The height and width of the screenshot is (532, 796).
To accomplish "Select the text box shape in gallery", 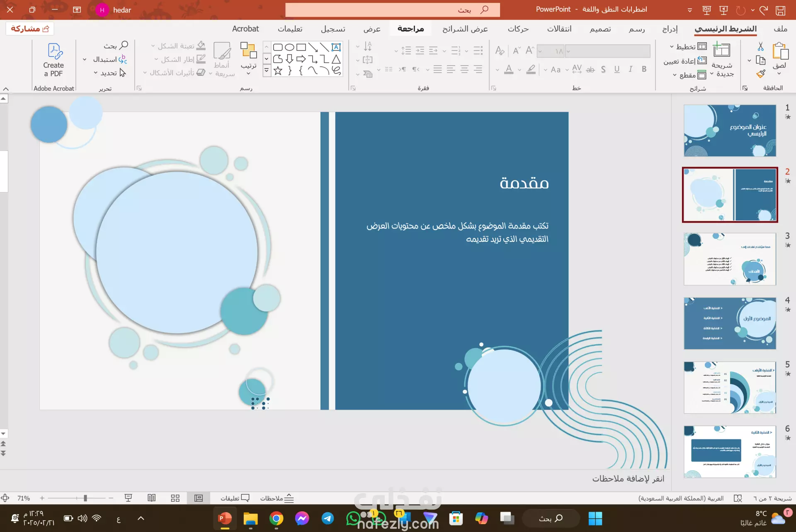I will point(336,47).
